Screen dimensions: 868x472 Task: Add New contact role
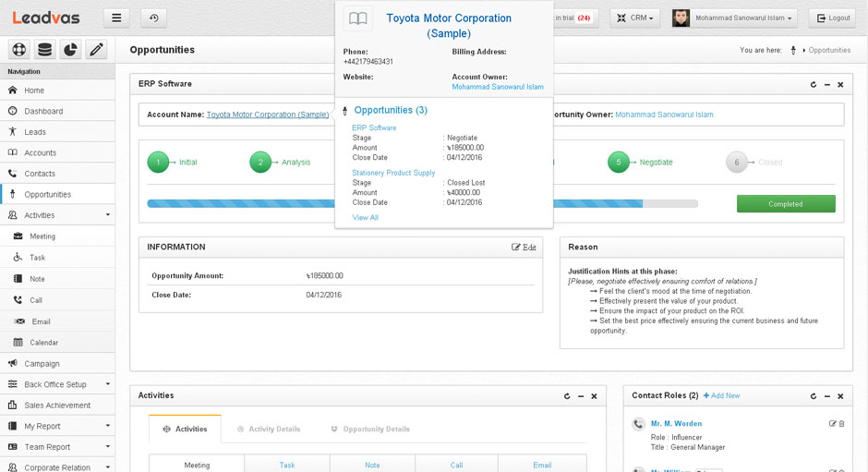coord(721,395)
